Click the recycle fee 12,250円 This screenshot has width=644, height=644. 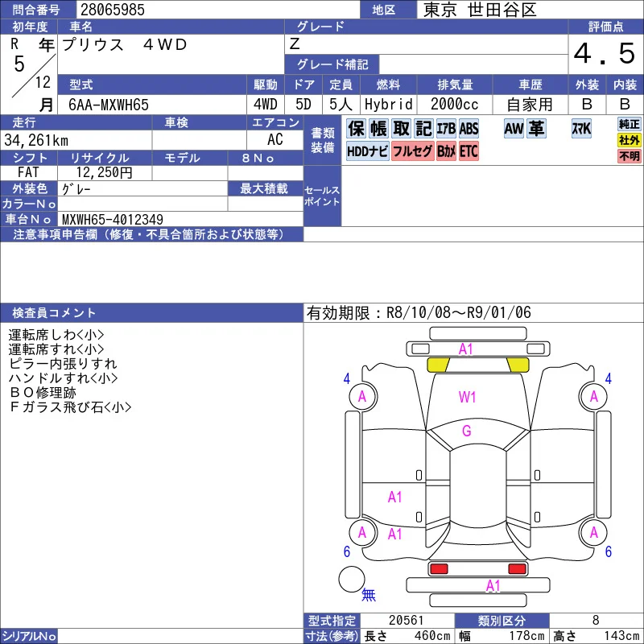(105, 172)
